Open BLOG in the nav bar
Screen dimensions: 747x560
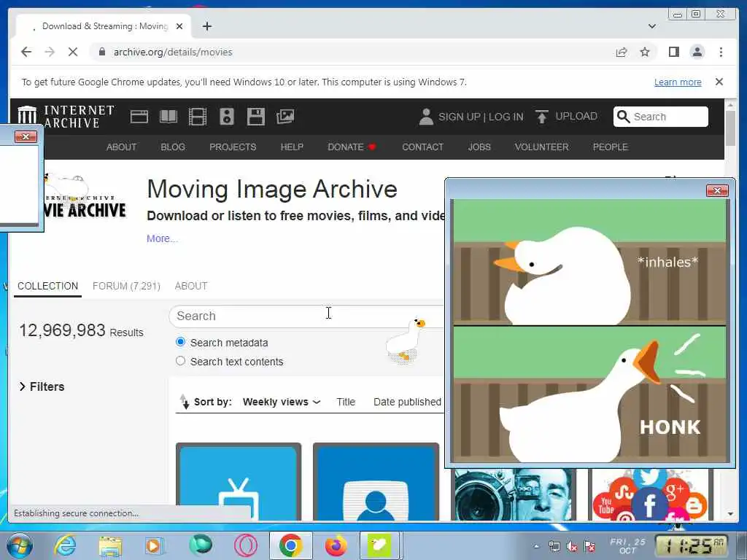pyautogui.click(x=173, y=147)
